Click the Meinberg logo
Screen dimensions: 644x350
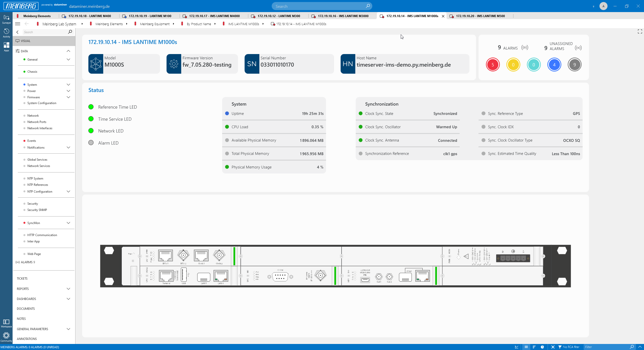[21, 6]
